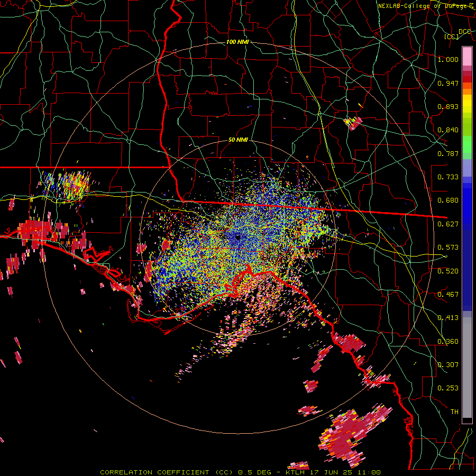Select the 0.733 scale value

[448, 177]
